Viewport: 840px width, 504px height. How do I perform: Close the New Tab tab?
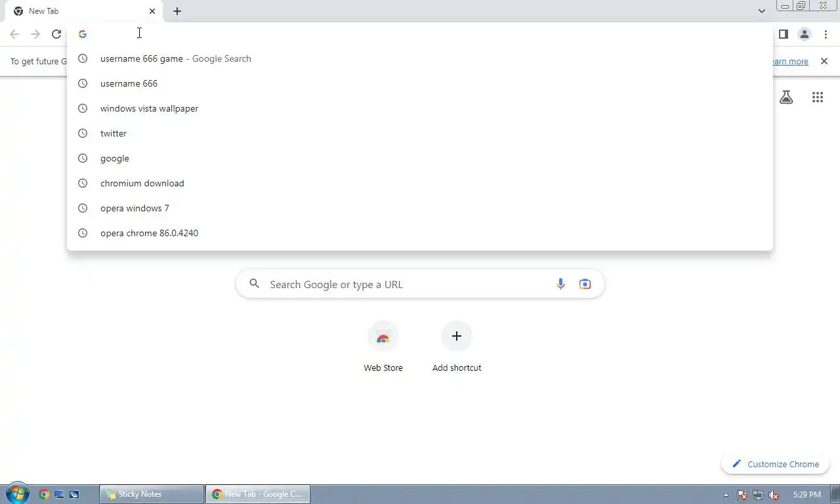click(152, 11)
